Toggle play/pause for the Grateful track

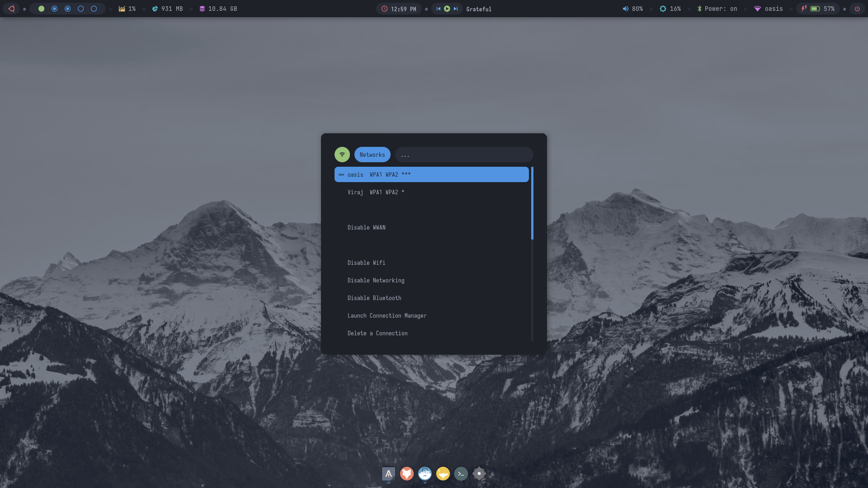(x=447, y=9)
